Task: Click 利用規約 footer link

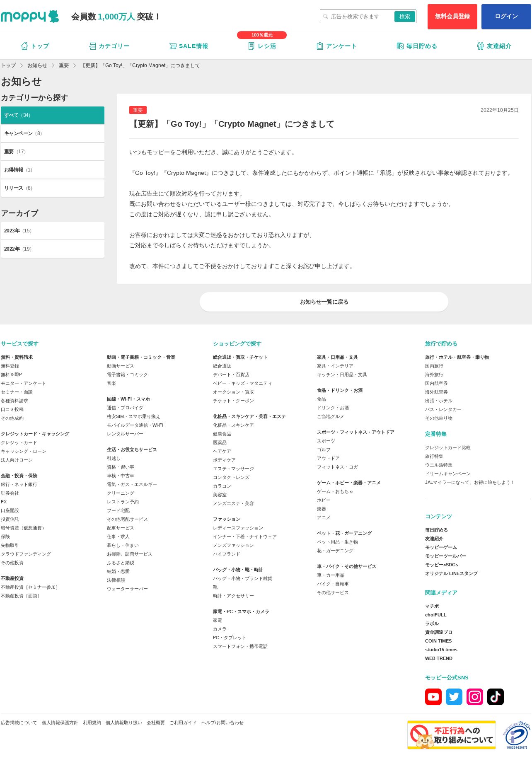Action: [92, 723]
